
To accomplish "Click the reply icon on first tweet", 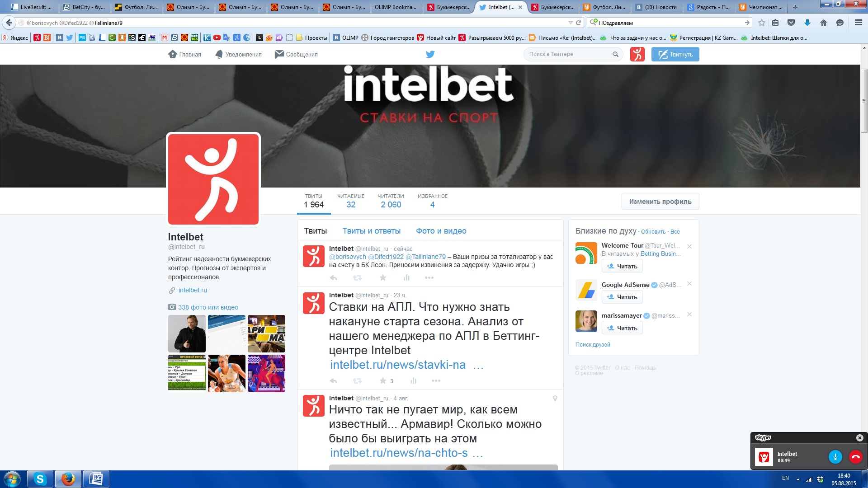I will click(333, 278).
